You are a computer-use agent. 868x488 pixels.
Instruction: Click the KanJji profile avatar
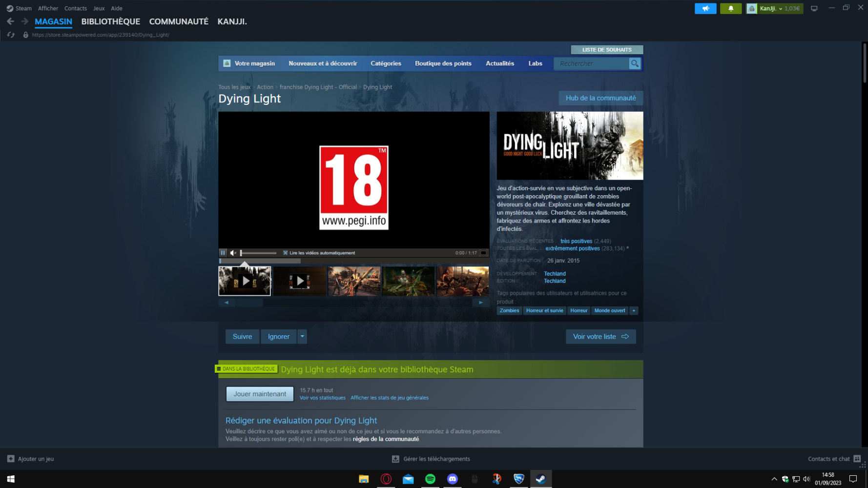pos(752,8)
